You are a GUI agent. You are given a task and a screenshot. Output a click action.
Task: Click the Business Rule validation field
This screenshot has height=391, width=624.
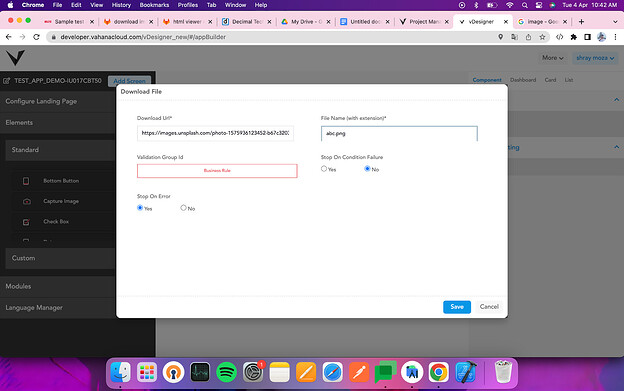point(217,171)
